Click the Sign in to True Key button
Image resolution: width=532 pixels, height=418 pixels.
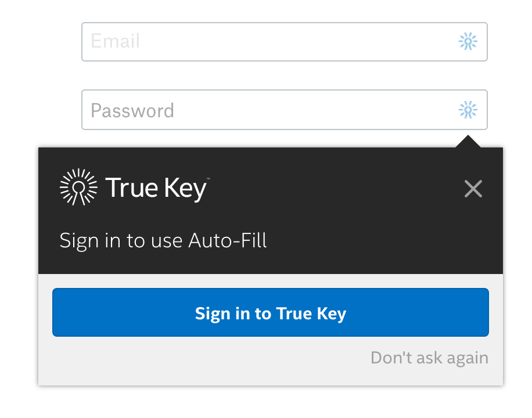pos(271,312)
